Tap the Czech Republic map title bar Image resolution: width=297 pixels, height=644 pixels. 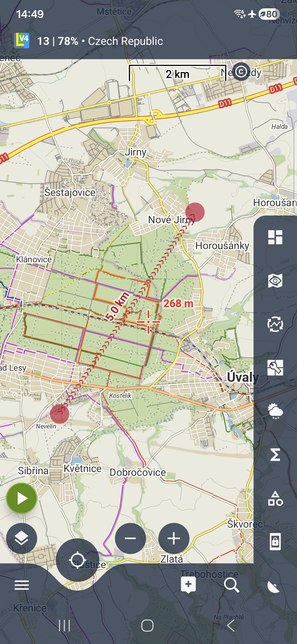click(x=100, y=41)
